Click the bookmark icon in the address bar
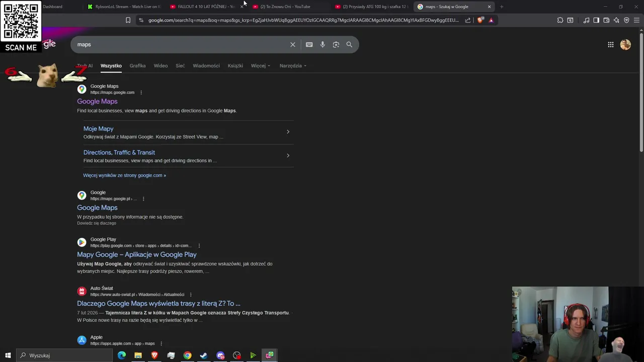 (128, 20)
